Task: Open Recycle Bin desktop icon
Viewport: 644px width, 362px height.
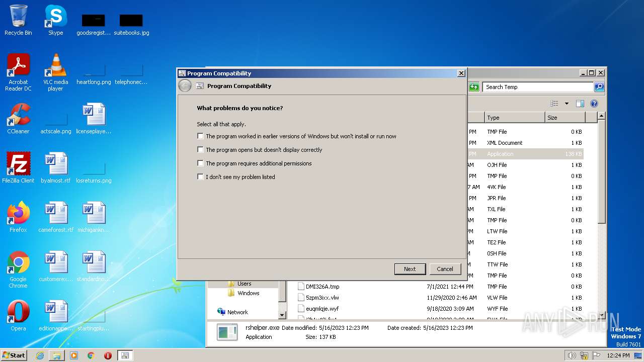Action: [18, 20]
